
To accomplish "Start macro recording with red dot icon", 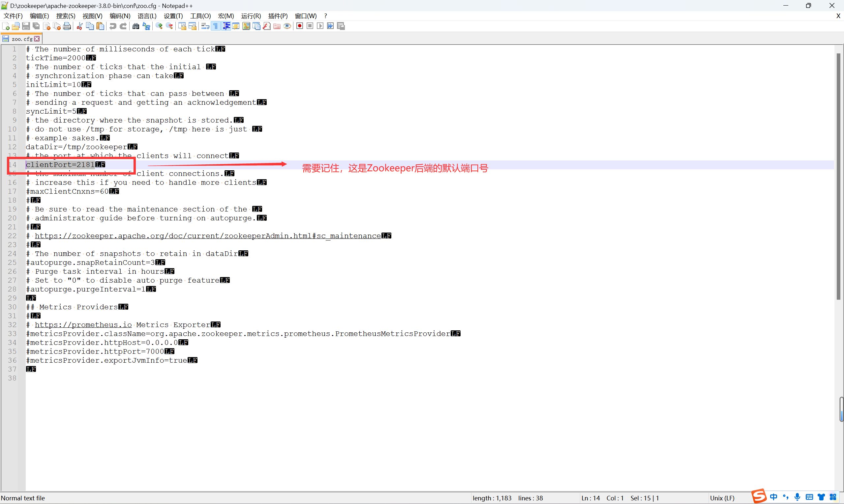I will (x=299, y=26).
